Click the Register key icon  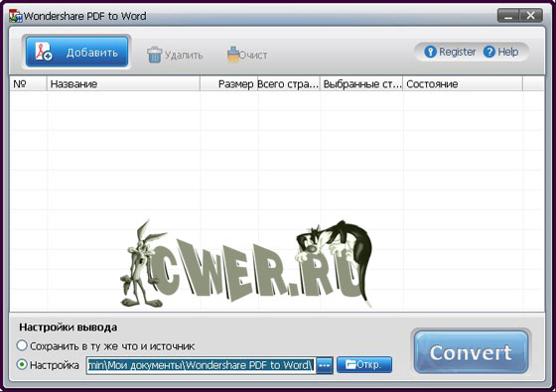click(x=430, y=52)
